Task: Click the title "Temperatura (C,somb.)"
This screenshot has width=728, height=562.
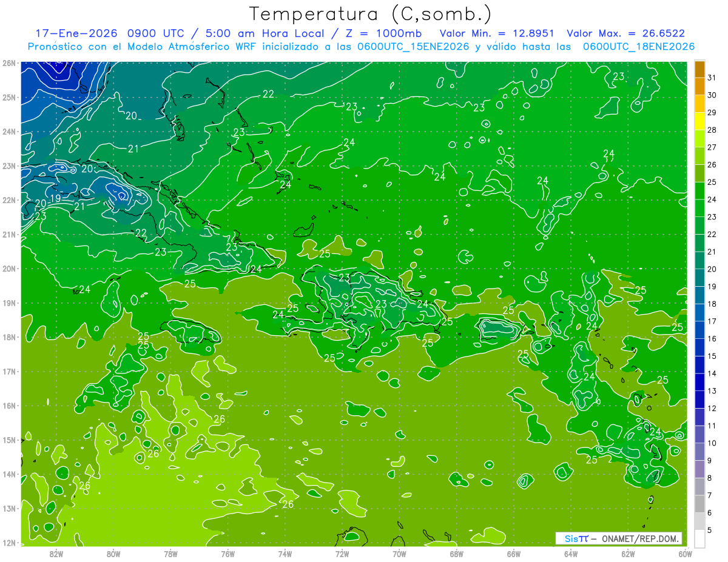Action: (x=370, y=14)
